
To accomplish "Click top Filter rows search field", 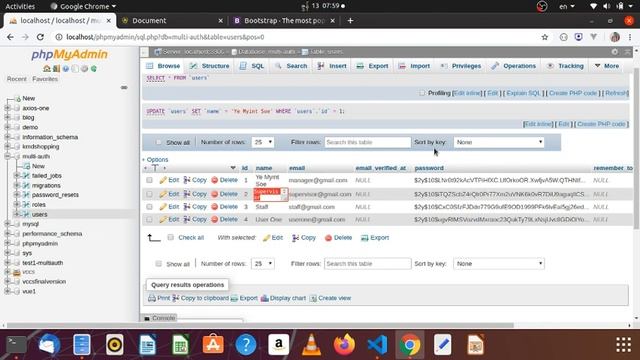I will point(367,142).
